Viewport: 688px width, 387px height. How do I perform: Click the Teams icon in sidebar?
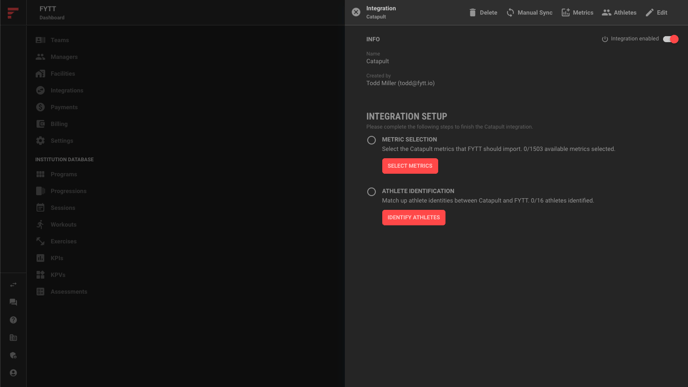40,40
